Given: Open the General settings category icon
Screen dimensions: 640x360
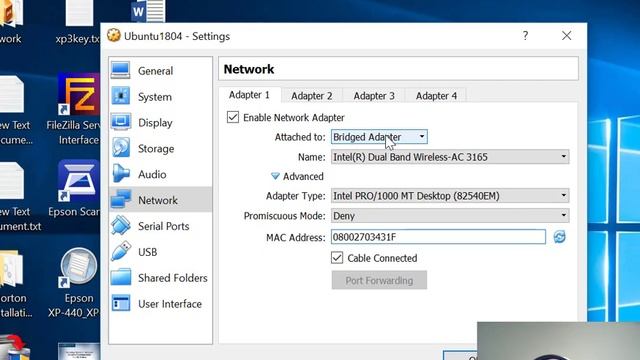Looking at the screenshot, I should coord(121,70).
